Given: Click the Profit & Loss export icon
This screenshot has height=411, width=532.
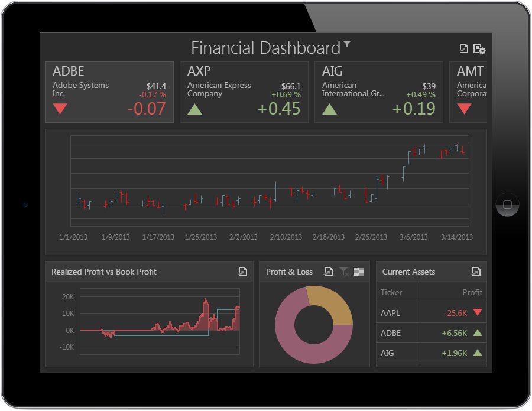Looking at the screenshot, I should click(328, 272).
